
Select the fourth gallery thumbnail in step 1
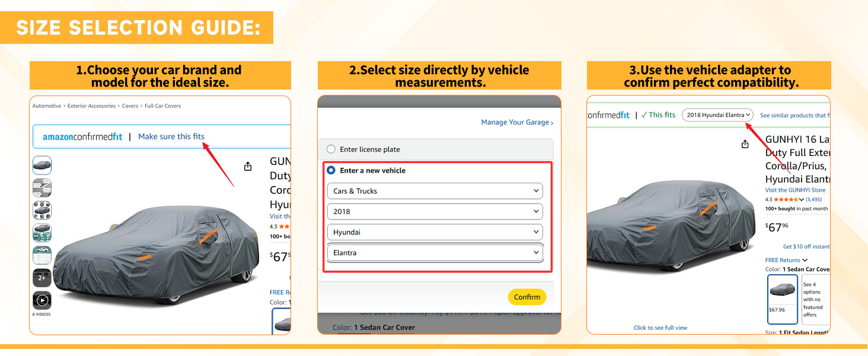pyautogui.click(x=42, y=233)
